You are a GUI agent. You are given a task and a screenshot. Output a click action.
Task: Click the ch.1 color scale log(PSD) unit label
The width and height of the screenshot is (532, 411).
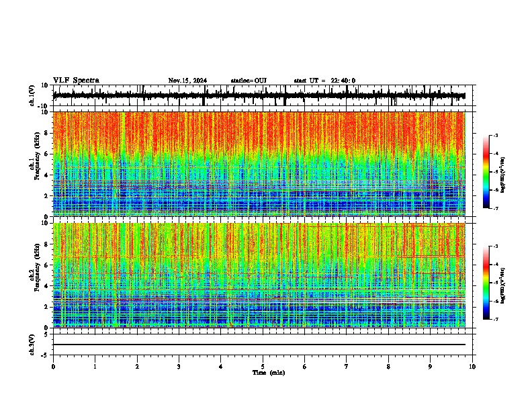point(503,175)
